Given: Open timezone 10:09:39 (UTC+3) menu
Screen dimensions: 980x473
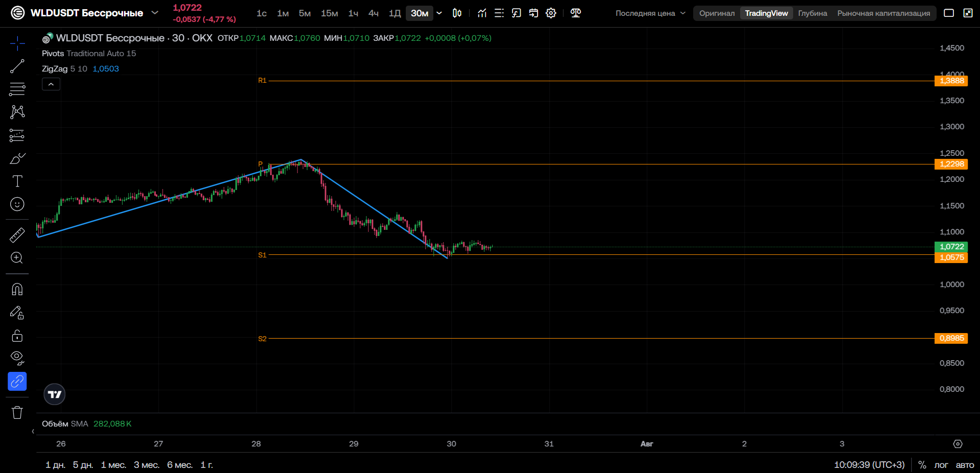Looking at the screenshot, I should 869,465.
